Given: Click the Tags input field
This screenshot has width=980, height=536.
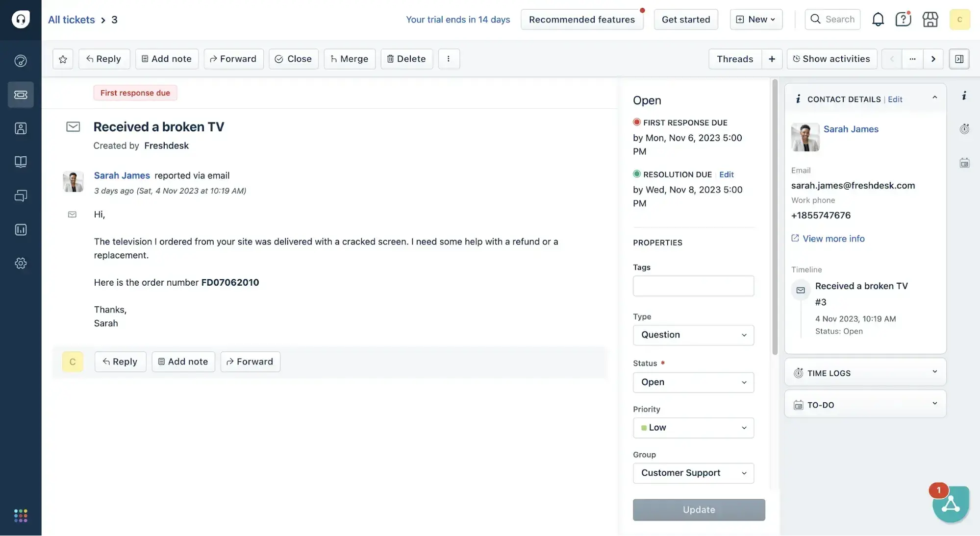Looking at the screenshot, I should 693,286.
